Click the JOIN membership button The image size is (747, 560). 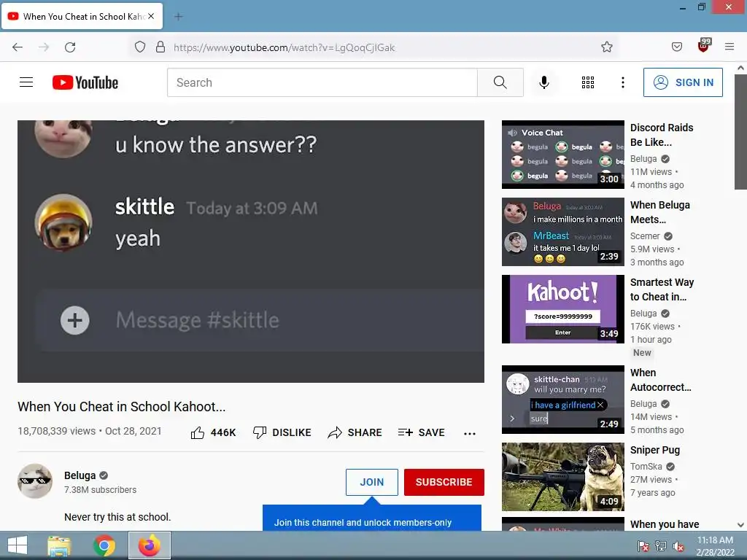tap(371, 482)
